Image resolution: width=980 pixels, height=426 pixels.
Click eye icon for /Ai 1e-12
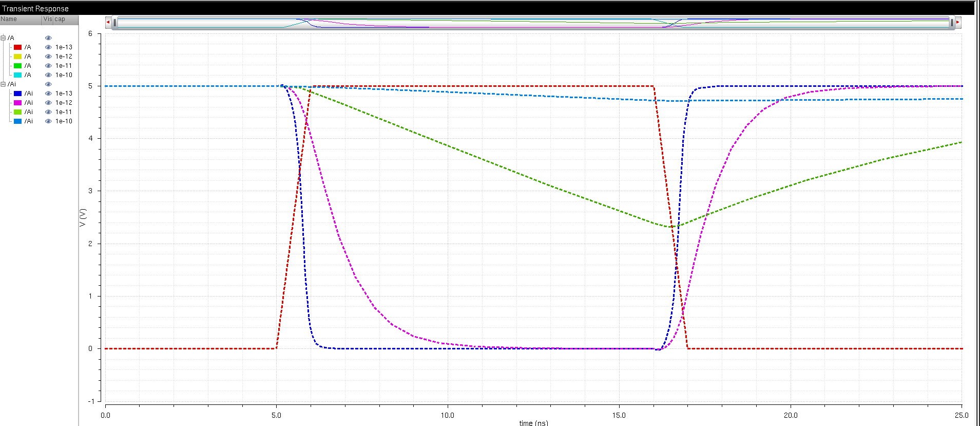tap(48, 103)
